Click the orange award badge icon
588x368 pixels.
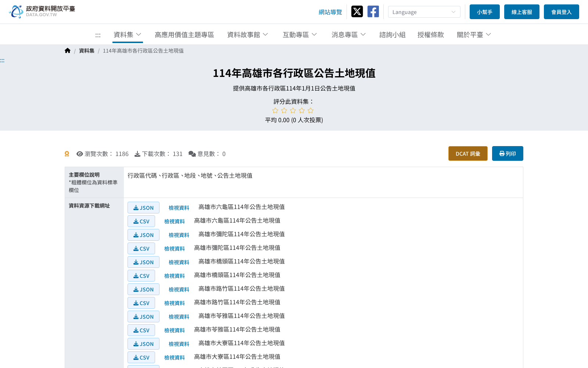tap(67, 154)
